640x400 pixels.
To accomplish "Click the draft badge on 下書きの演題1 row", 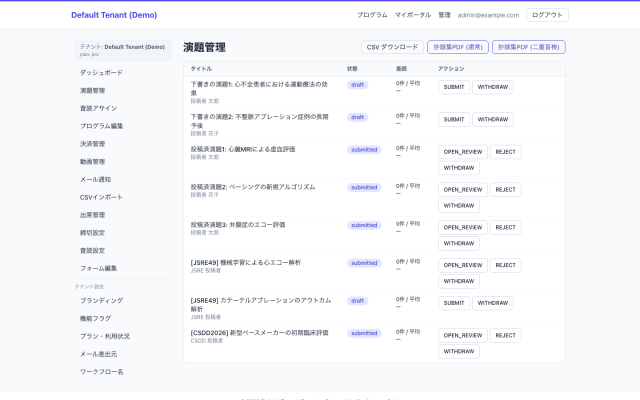I will [x=358, y=85].
